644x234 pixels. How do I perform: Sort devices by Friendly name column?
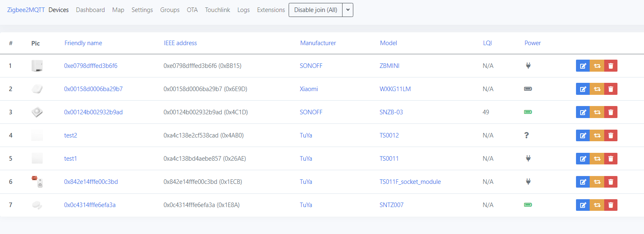[x=83, y=43]
